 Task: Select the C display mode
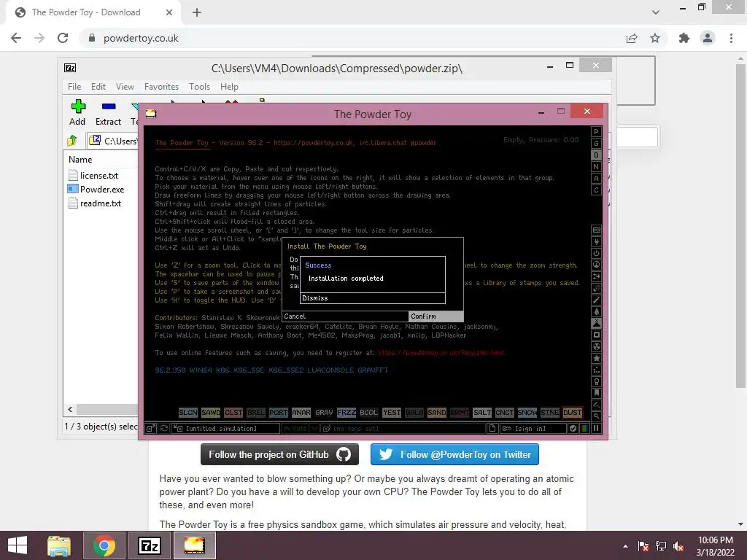pos(596,190)
